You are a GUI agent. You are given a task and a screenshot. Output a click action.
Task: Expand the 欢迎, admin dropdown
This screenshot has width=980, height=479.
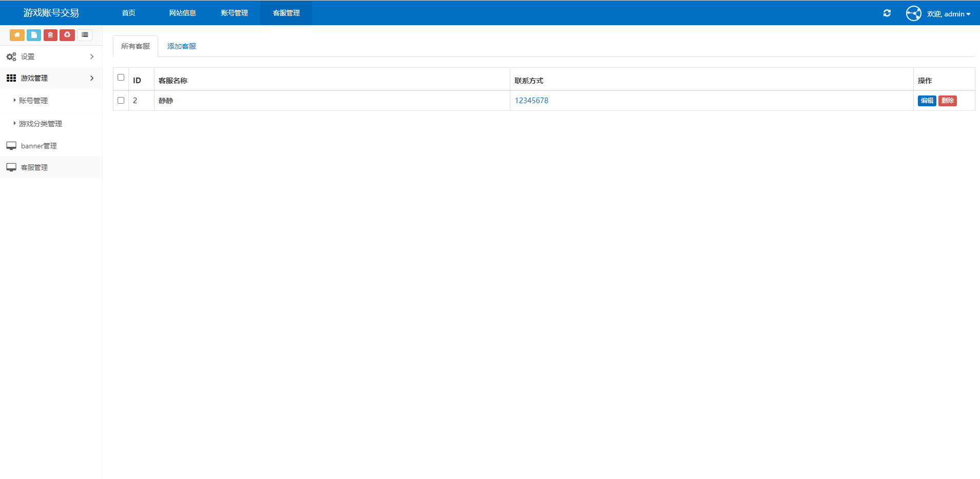pyautogui.click(x=948, y=14)
